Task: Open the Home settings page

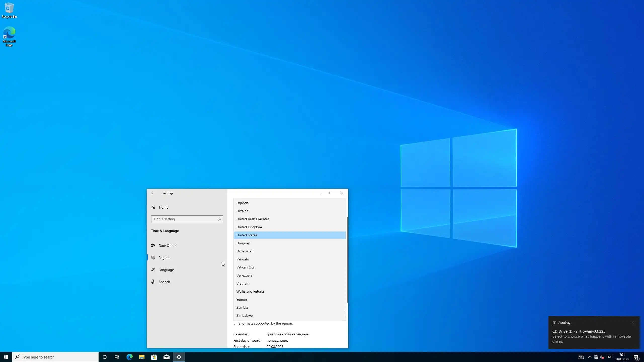Action: click(163, 207)
